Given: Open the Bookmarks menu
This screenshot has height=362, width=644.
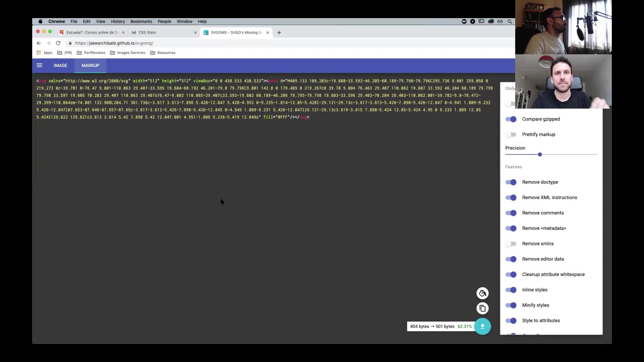Looking at the screenshot, I should [x=141, y=21].
